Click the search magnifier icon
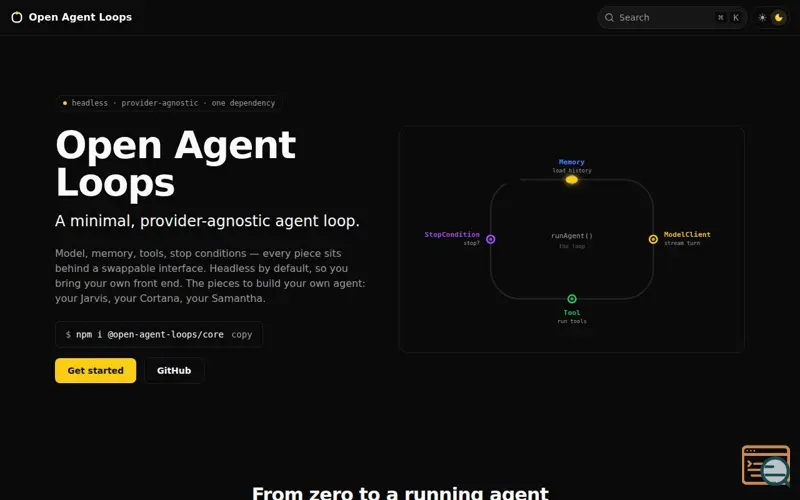The height and width of the screenshot is (500, 800). (x=609, y=17)
